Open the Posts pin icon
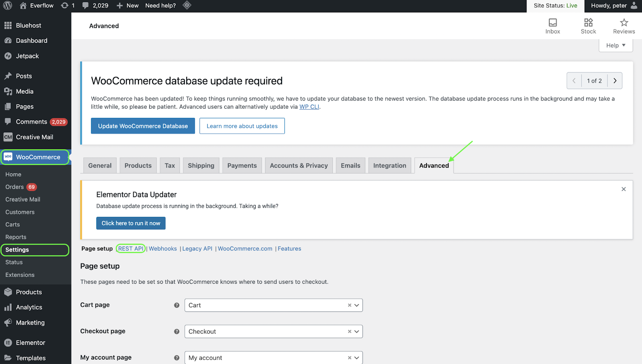 (x=8, y=76)
